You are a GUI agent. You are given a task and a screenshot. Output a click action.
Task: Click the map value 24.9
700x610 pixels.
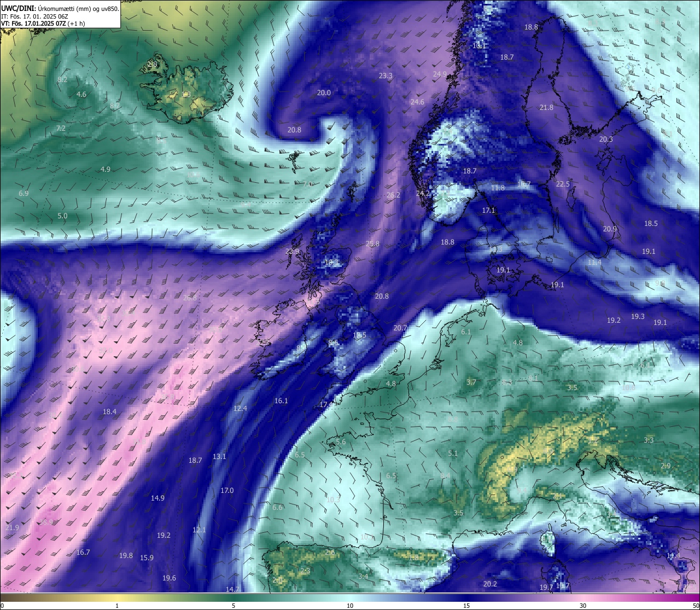pyautogui.click(x=440, y=74)
